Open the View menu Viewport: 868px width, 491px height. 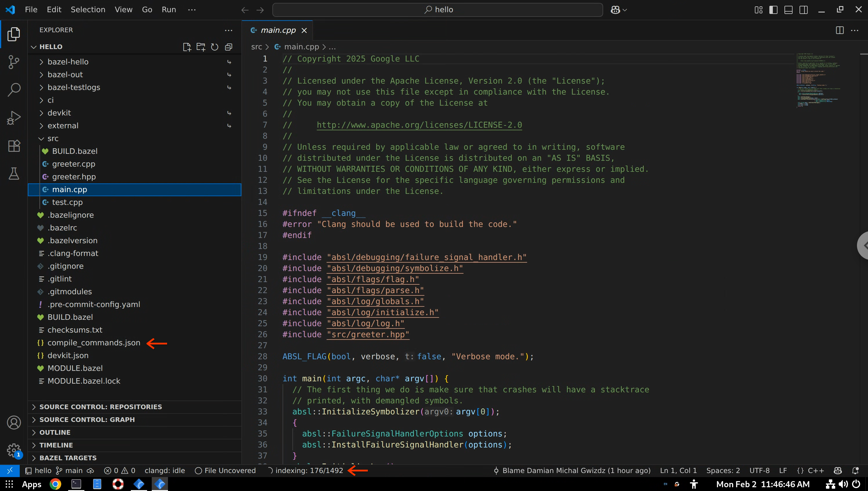[123, 10]
